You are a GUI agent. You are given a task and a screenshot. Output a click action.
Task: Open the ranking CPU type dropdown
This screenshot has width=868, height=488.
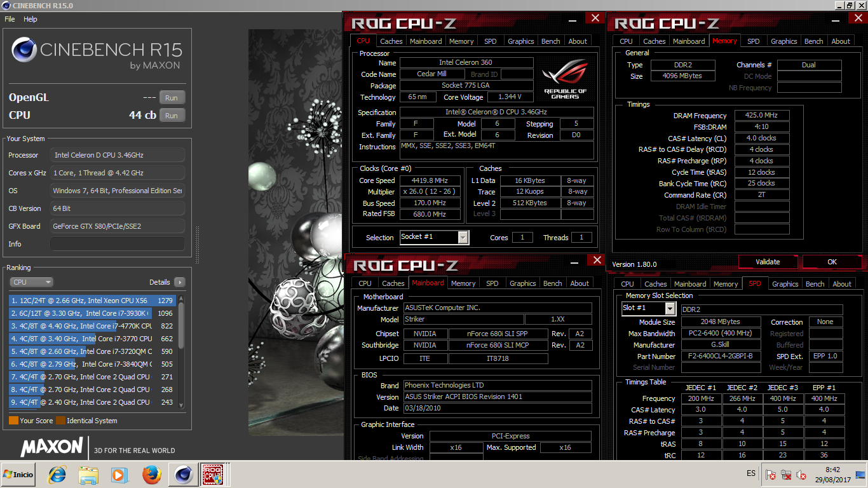point(31,282)
